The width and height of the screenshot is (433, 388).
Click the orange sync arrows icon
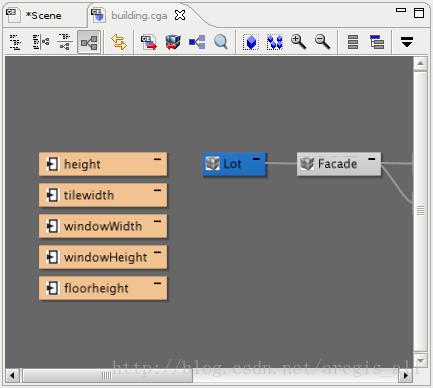(119, 42)
